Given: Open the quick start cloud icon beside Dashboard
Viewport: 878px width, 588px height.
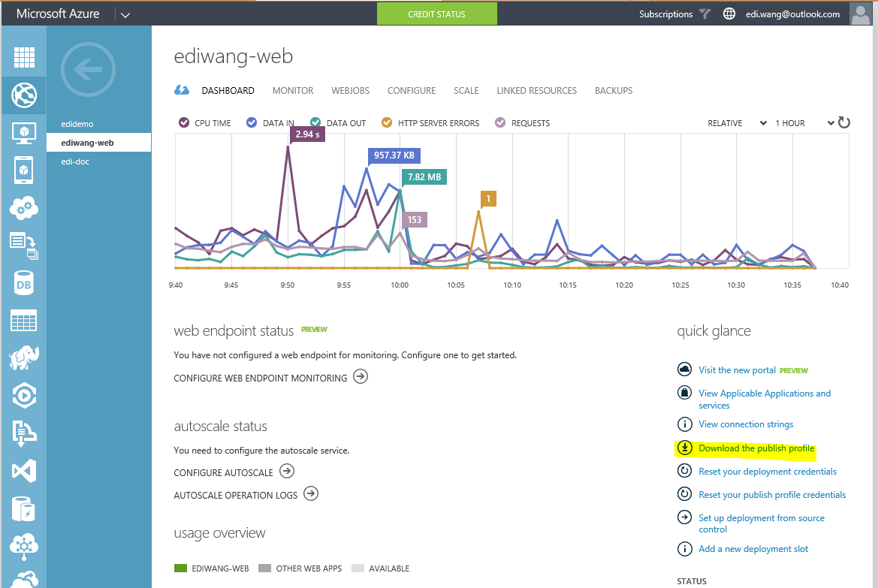Looking at the screenshot, I should pos(182,90).
